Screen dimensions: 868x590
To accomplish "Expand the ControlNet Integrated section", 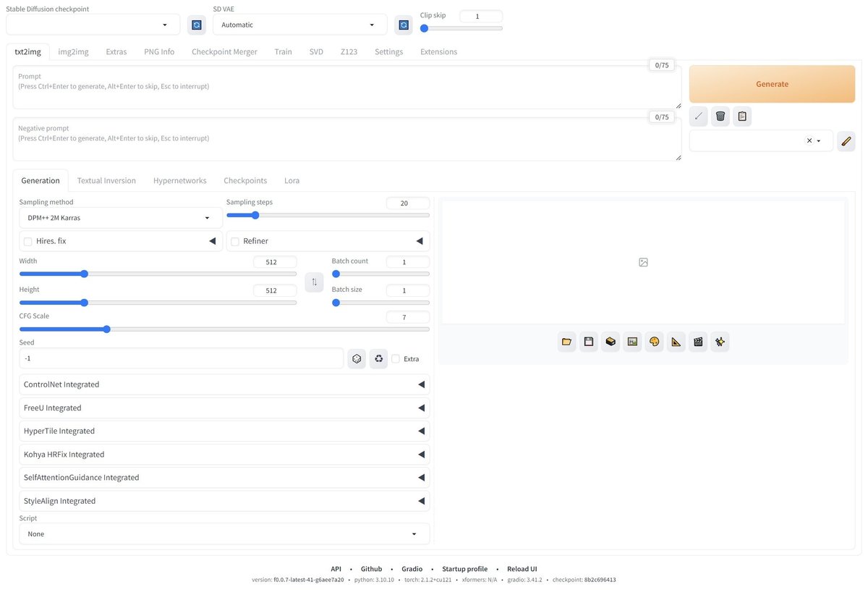I will (x=224, y=384).
